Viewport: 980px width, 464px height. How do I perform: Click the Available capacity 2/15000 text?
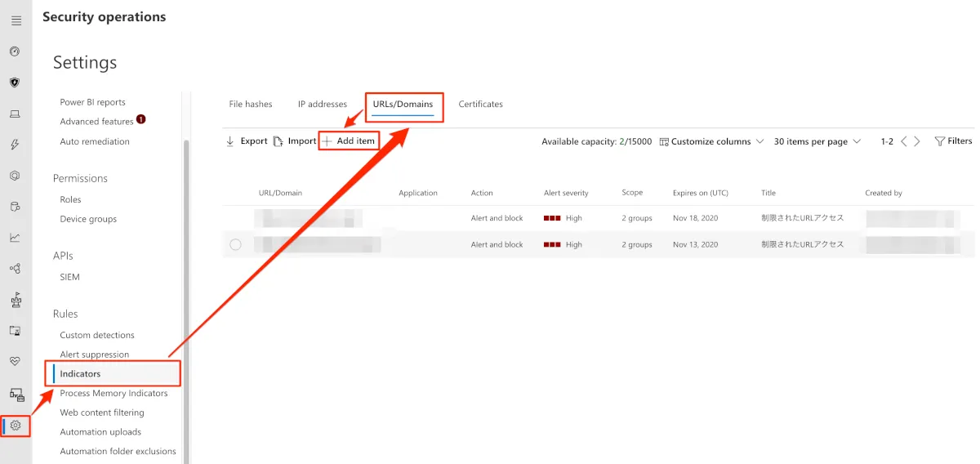(597, 141)
